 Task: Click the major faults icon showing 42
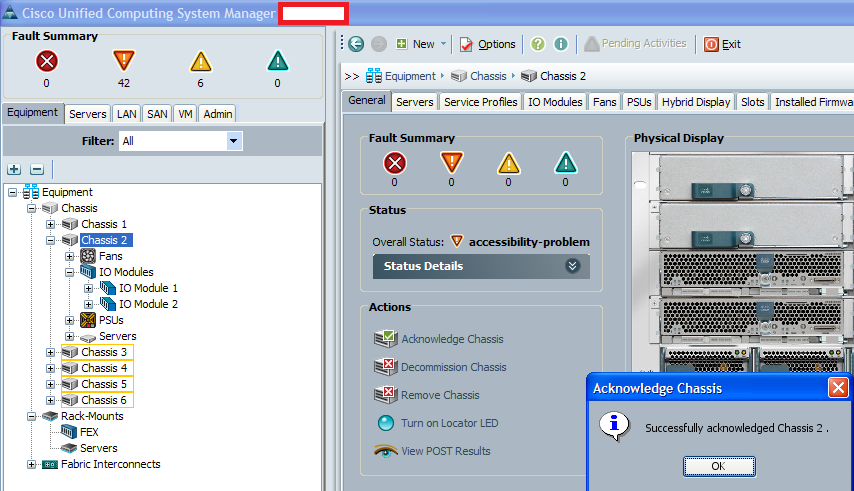click(124, 60)
